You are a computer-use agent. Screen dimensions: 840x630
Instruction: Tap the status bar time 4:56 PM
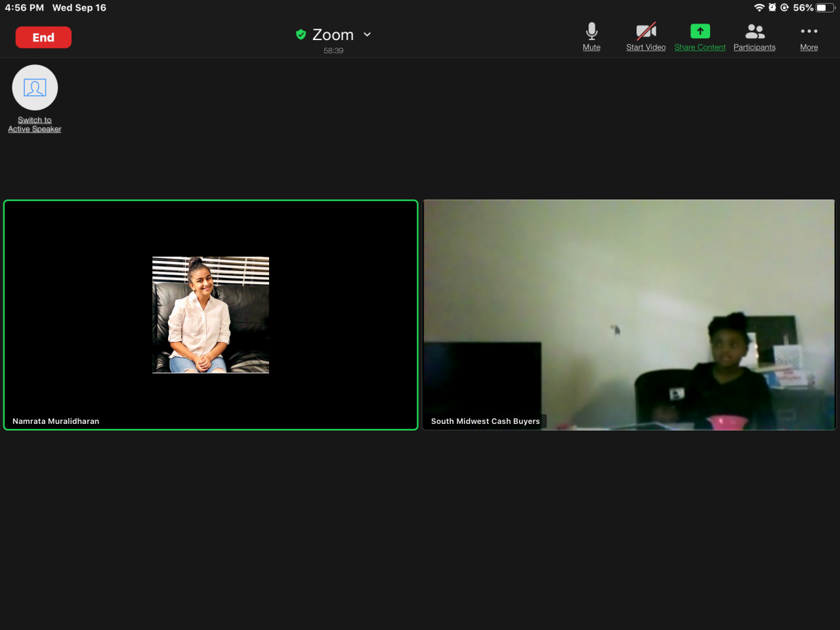[x=24, y=8]
